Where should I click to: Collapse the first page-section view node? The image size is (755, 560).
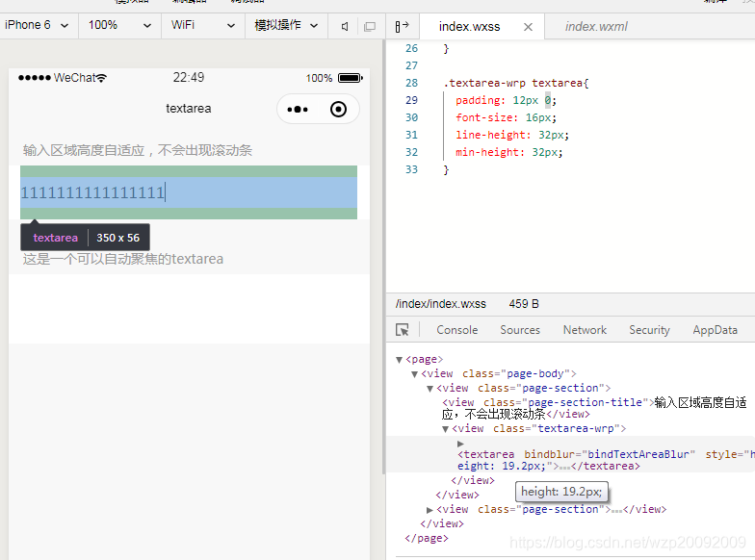(430, 389)
